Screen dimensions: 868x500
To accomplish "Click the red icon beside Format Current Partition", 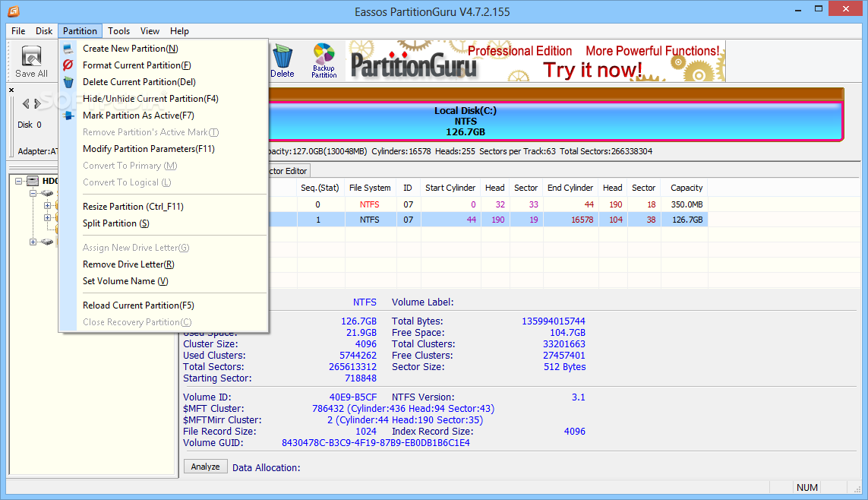I will click(x=68, y=65).
